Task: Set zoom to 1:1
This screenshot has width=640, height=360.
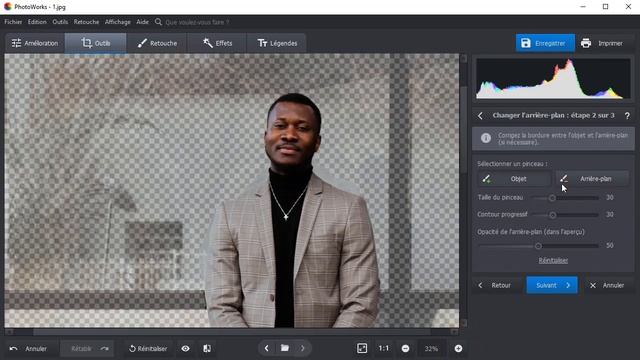Action: pyautogui.click(x=384, y=348)
